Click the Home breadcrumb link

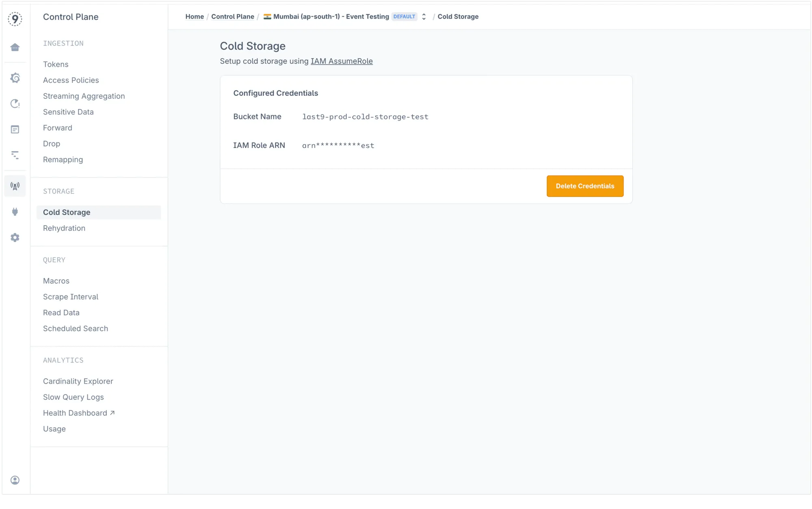(x=194, y=17)
